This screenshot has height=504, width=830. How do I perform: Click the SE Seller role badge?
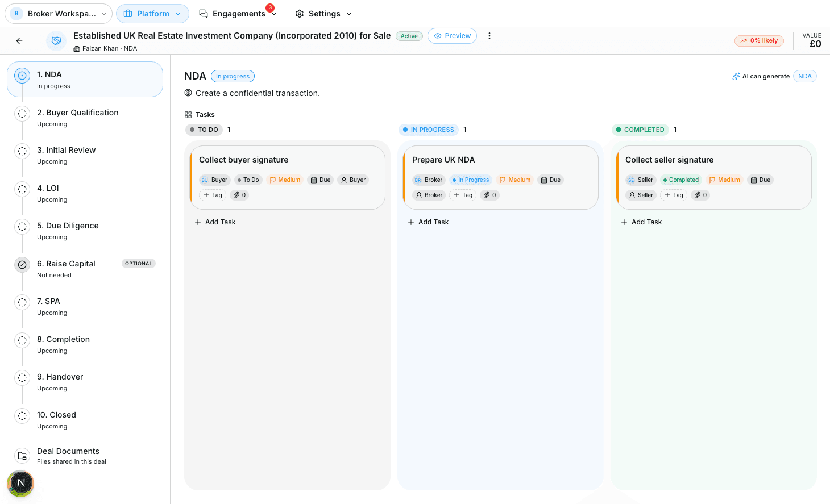pyautogui.click(x=641, y=180)
